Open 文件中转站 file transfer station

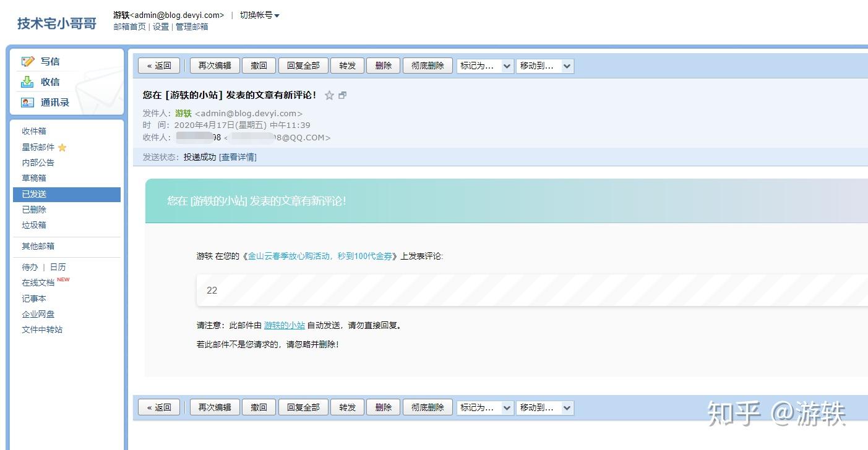[x=41, y=329]
